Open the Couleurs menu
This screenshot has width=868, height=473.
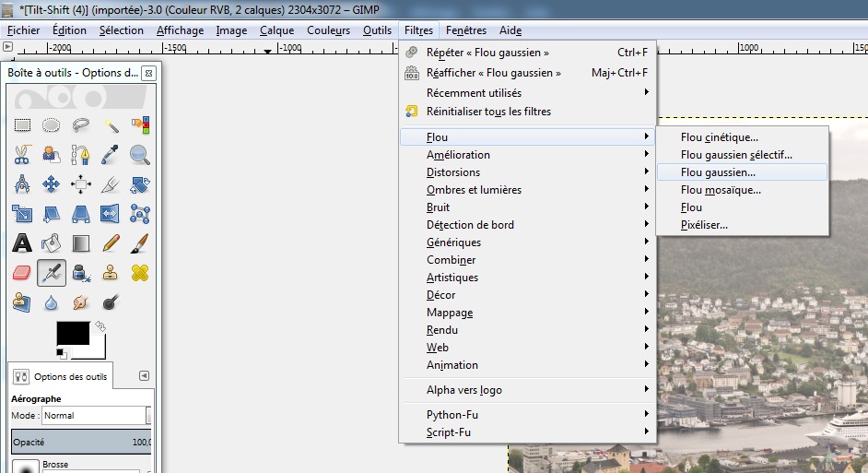click(329, 30)
